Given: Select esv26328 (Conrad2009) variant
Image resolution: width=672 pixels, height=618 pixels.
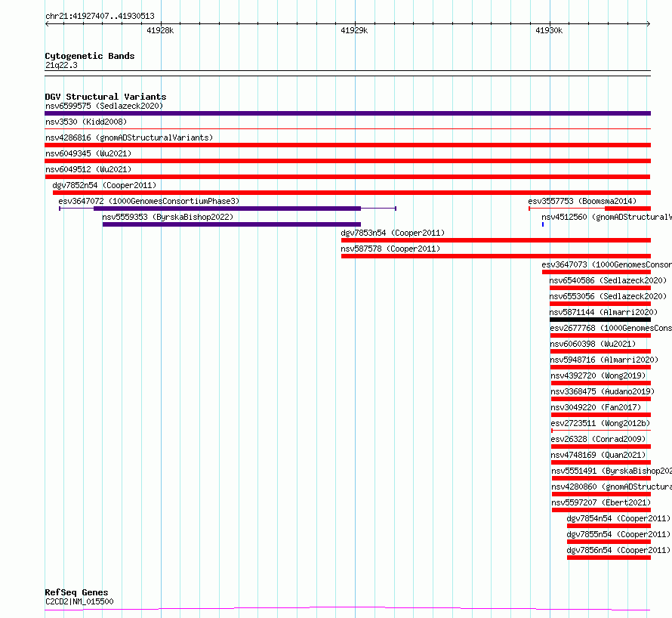Looking at the screenshot, I should (x=598, y=439).
